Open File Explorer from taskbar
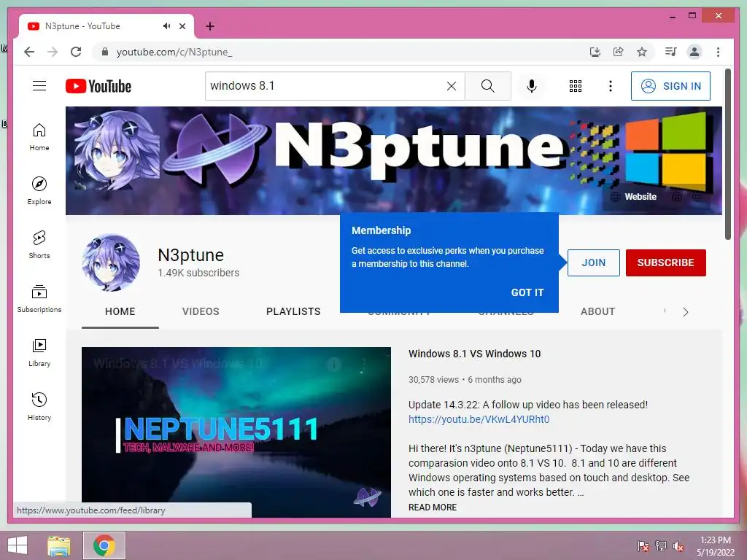The image size is (747, 560). click(x=59, y=545)
